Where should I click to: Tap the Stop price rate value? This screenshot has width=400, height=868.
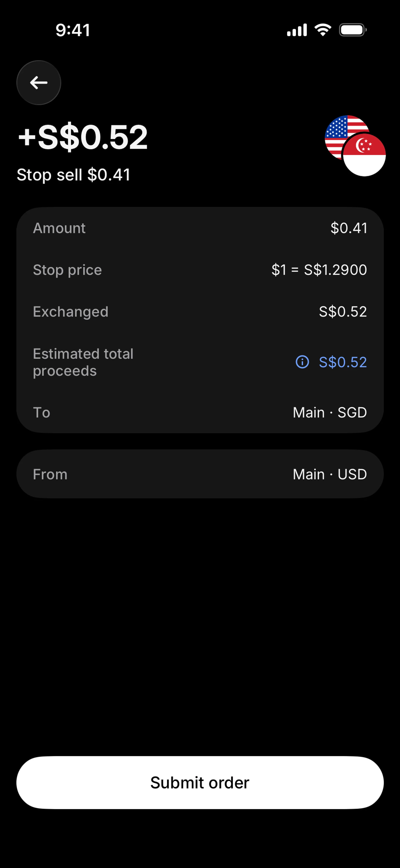pyautogui.click(x=319, y=270)
